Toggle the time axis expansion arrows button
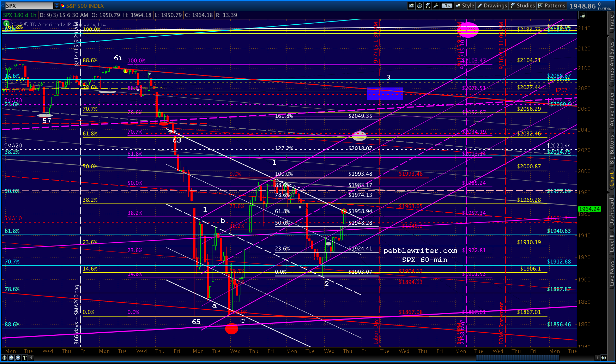This screenshot has height=364, width=616. pos(604,358)
